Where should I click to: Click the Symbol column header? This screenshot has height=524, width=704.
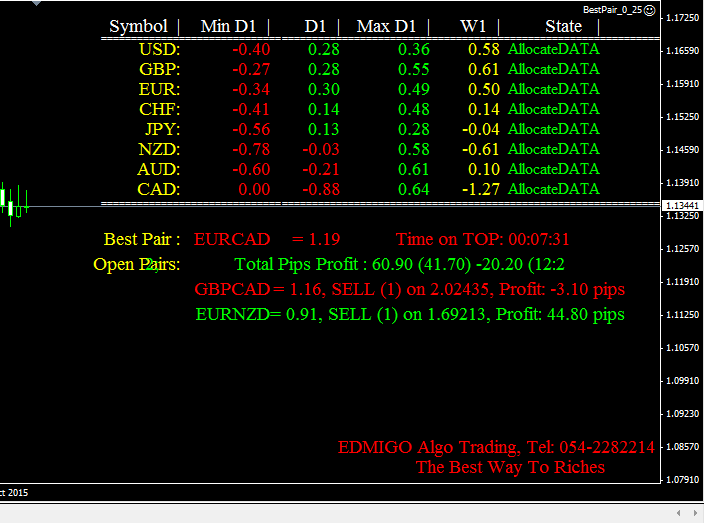coord(138,26)
